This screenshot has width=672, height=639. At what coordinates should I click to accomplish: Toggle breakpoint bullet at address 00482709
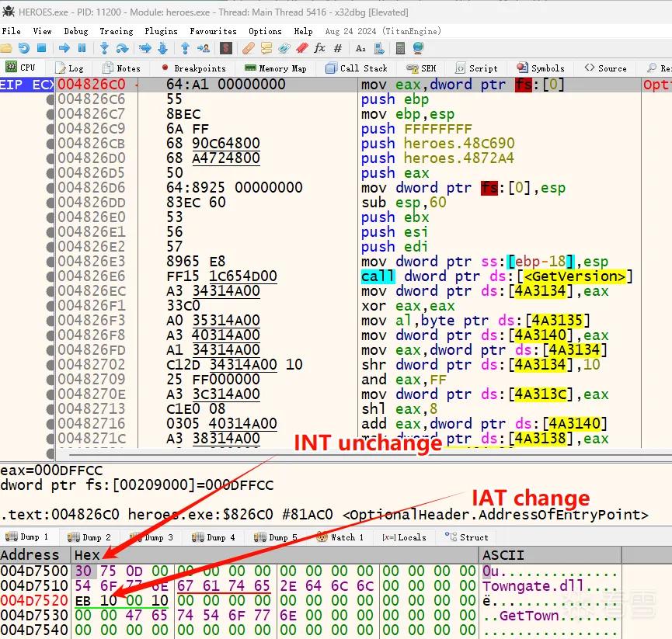50,380
